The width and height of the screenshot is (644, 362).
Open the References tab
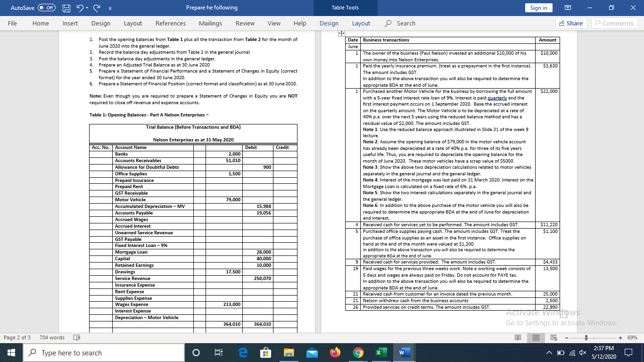click(170, 23)
